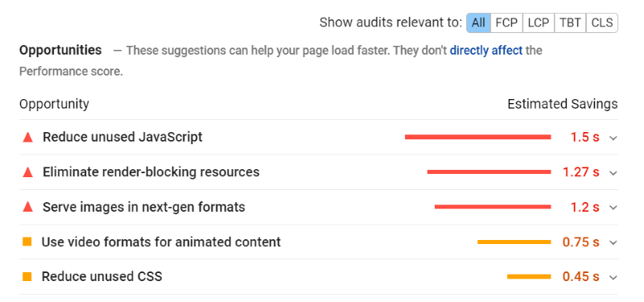644x302 pixels.
Task: Click orange square beside Reduce unused CSS
Action: click(27, 277)
